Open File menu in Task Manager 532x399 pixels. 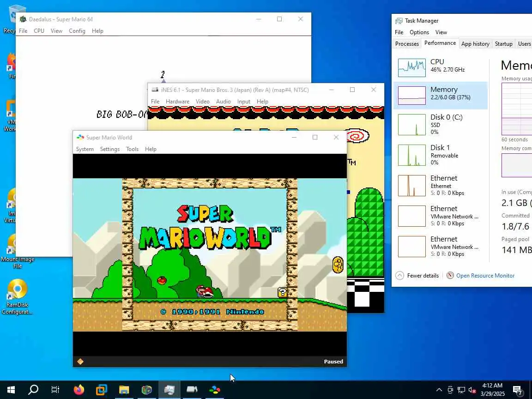tap(399, 32)
